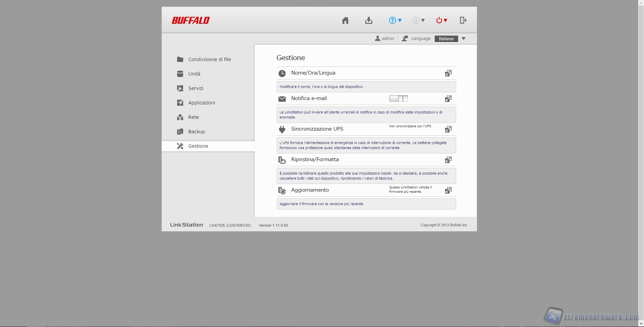
Task: Toggle the Notifica e-mail switch
Action: tap(398, 98)
